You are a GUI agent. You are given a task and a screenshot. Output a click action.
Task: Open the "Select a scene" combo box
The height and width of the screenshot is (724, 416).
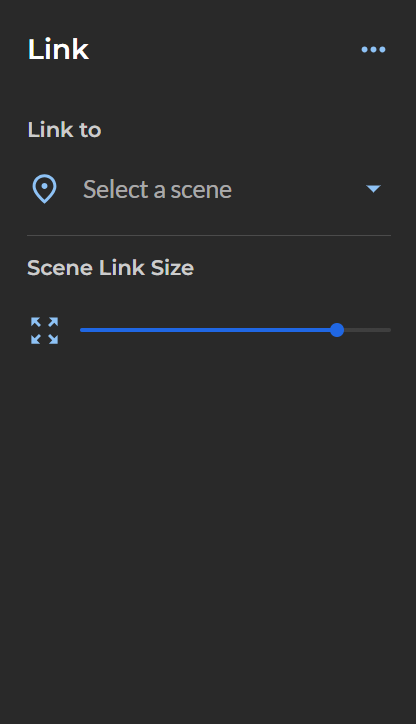209,189
